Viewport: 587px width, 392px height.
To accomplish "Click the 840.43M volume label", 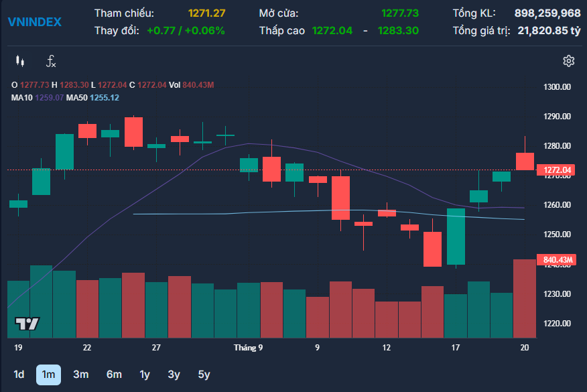I will click(557, 260).
